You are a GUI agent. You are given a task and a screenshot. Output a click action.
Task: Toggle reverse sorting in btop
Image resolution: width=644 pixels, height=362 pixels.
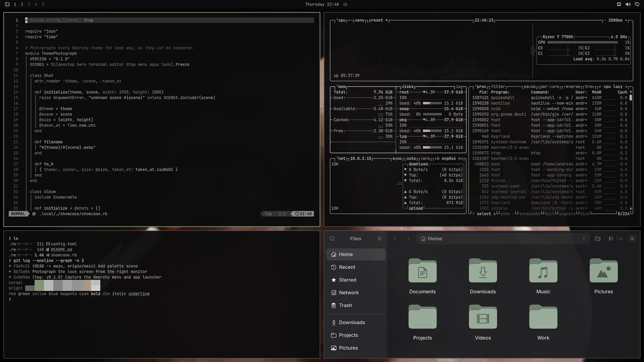[x=572, y=86]
